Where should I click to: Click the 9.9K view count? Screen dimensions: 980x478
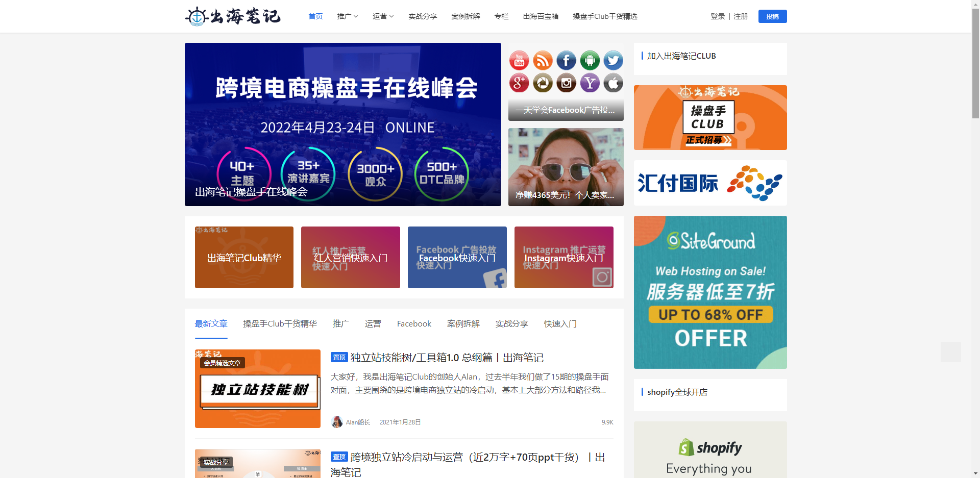click(x=607, y=422)
